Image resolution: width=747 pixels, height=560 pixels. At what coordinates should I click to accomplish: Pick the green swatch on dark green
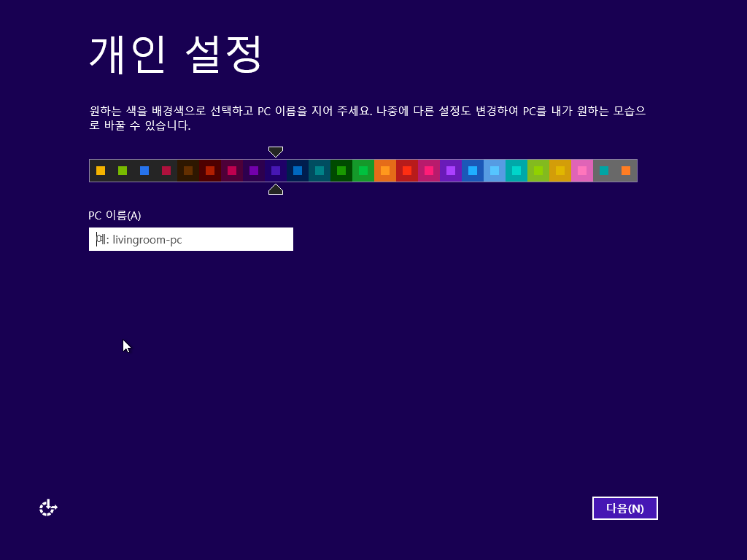pyautogui.click(x=341, y=171)
